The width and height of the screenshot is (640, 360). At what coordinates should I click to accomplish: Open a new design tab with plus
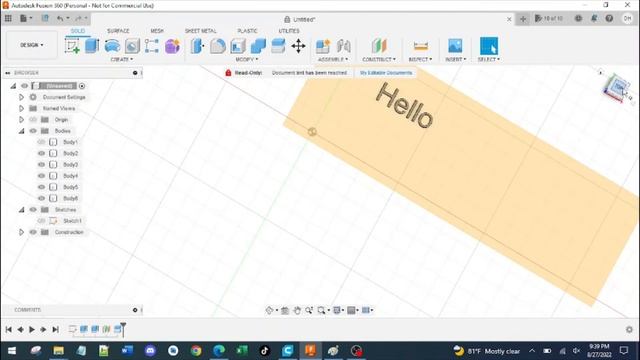pyautogui.click(x=523, y=19)
